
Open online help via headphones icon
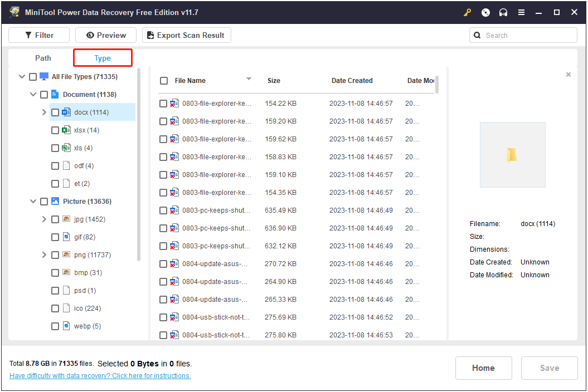point(503,12)
